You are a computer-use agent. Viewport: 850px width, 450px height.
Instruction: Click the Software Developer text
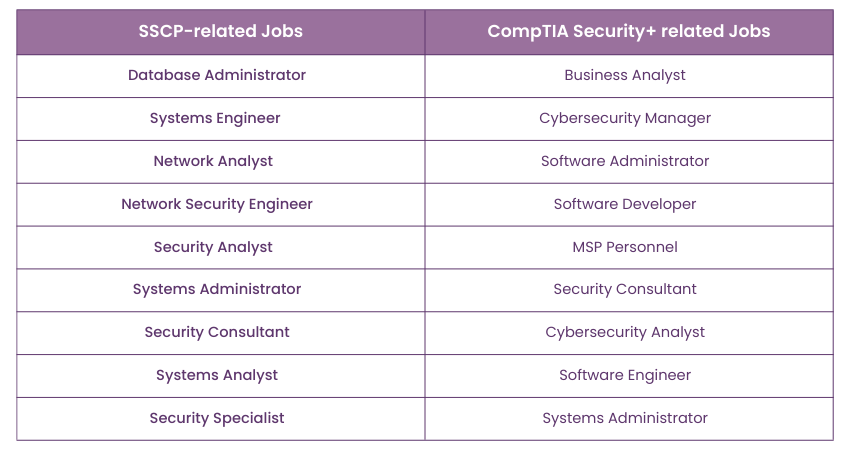625,204
